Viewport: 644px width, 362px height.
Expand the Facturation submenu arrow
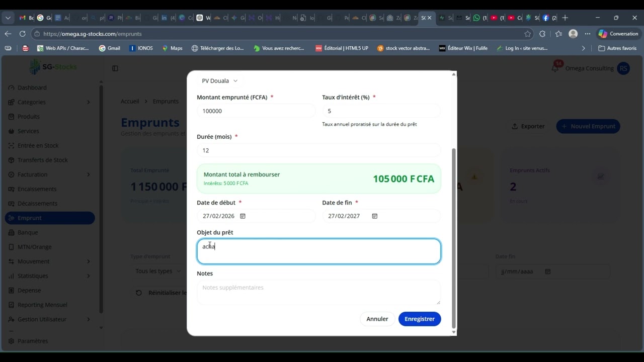click(89, 174)
